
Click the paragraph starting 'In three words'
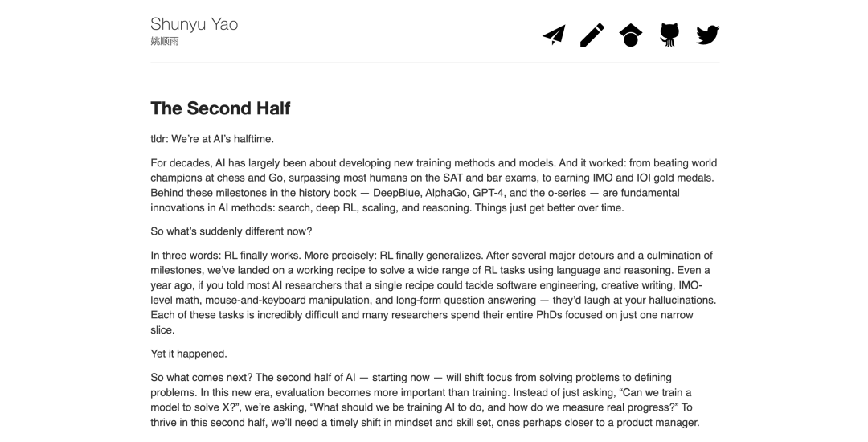435,293
